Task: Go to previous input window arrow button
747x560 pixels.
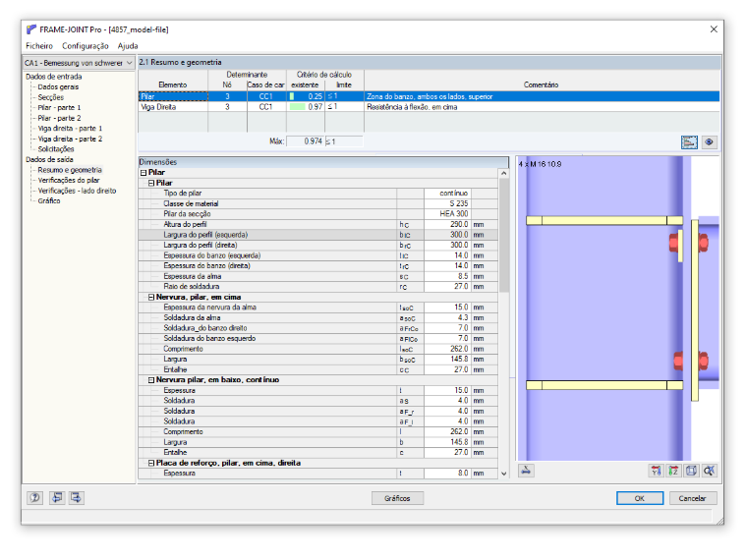Action: 57,498
